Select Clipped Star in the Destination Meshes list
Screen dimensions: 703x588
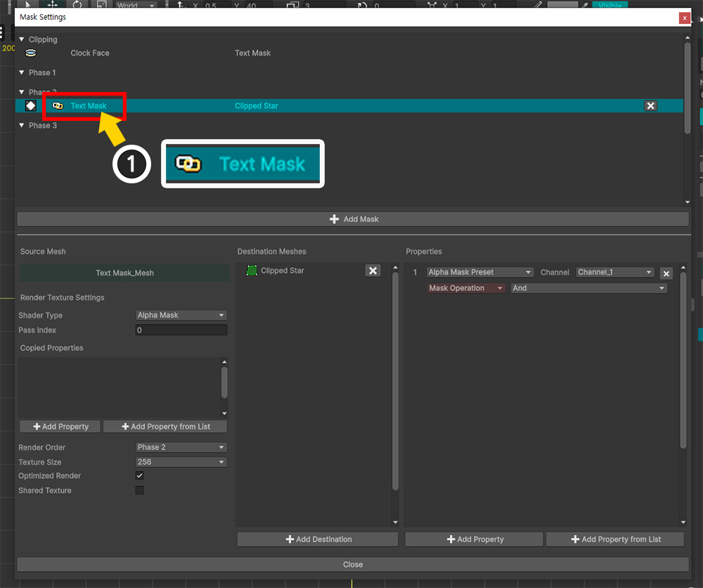pos(283,270)
